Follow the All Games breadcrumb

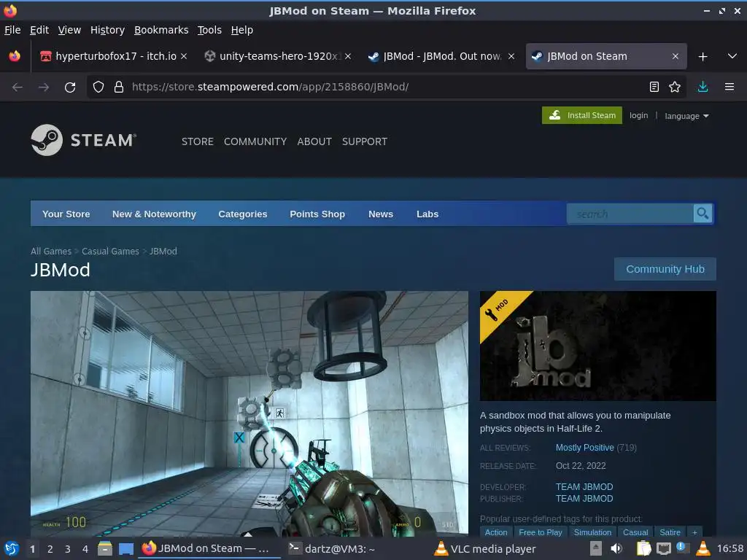tap(51, 251)
